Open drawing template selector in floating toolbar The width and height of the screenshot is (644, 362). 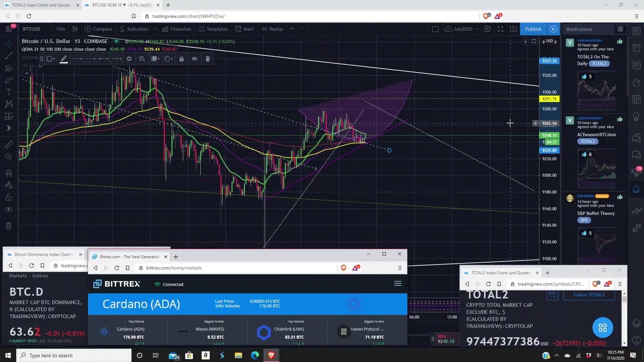click(50, 59)
